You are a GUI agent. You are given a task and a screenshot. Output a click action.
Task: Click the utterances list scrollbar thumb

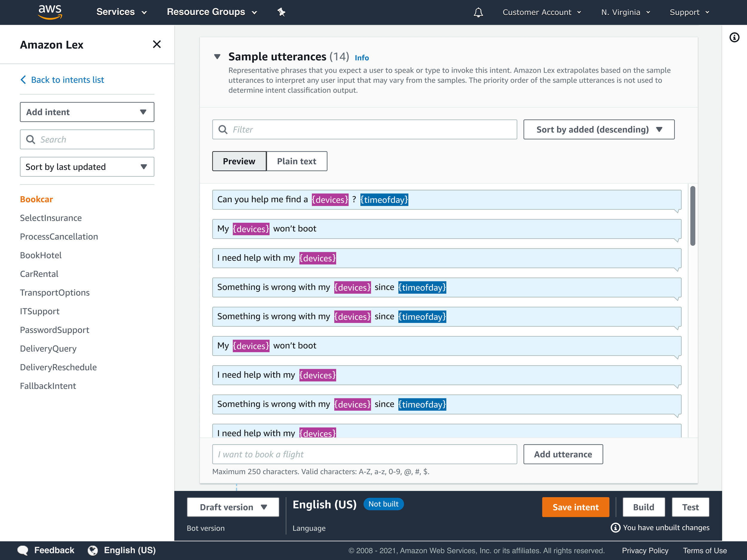[x=692, y=216]
